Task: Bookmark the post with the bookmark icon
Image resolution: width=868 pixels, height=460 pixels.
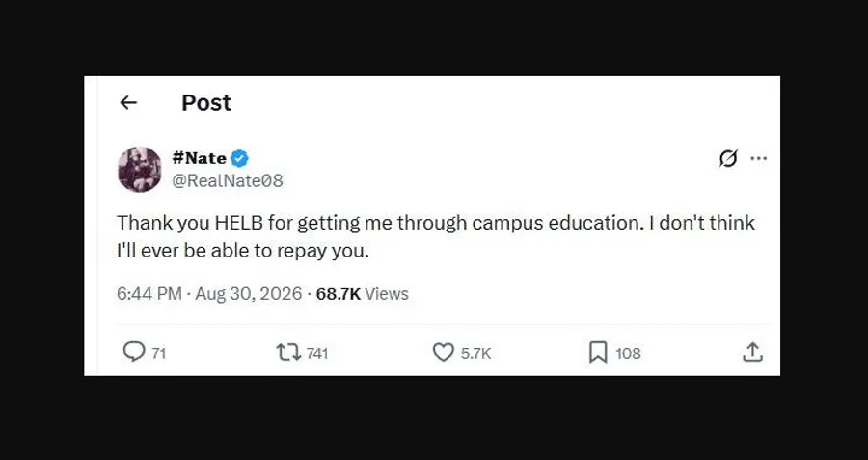Action: tap(598, 352)
